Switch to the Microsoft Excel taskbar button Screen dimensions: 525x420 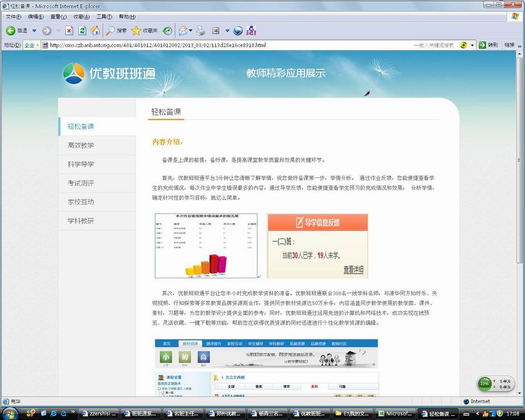[x=394, y=413]
